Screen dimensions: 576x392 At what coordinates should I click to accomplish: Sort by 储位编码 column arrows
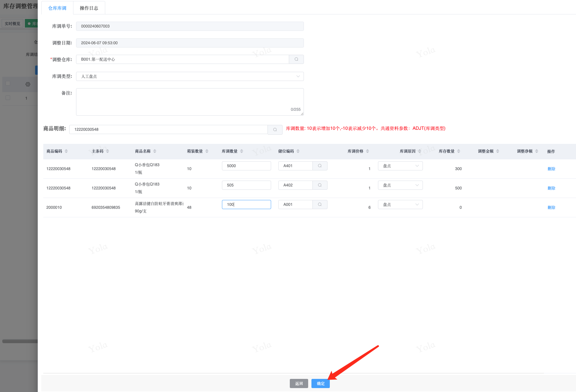tap(298, 151)
